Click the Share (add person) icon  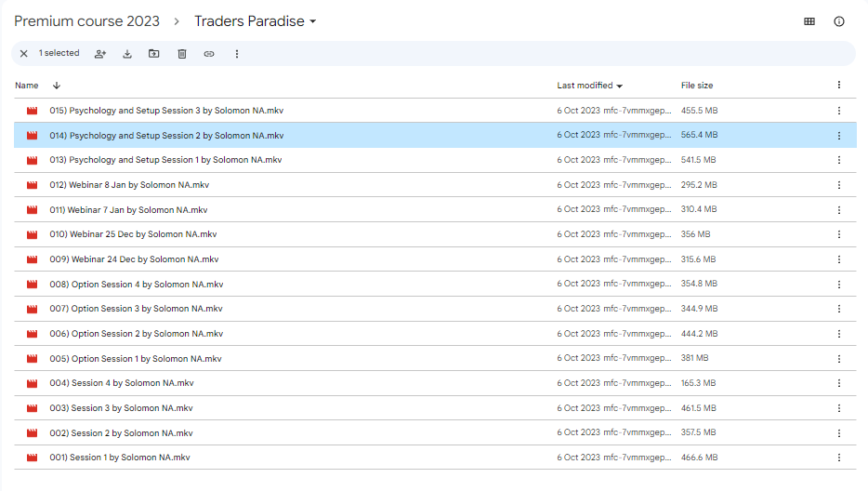(x=100, y=54)
